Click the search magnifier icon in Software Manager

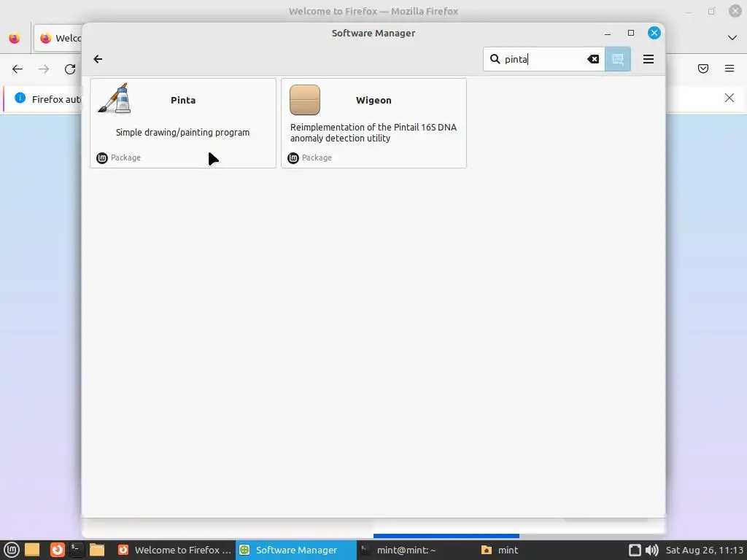click(x=495, y=59)
